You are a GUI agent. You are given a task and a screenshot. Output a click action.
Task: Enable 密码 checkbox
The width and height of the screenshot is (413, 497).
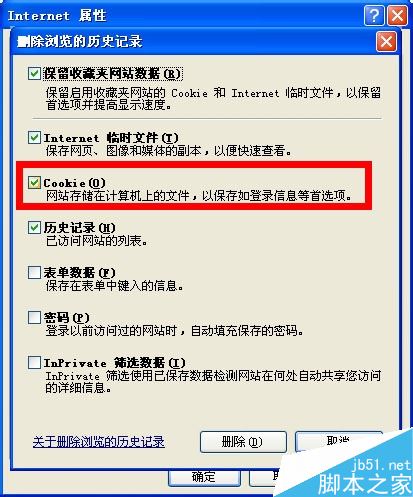34,317
